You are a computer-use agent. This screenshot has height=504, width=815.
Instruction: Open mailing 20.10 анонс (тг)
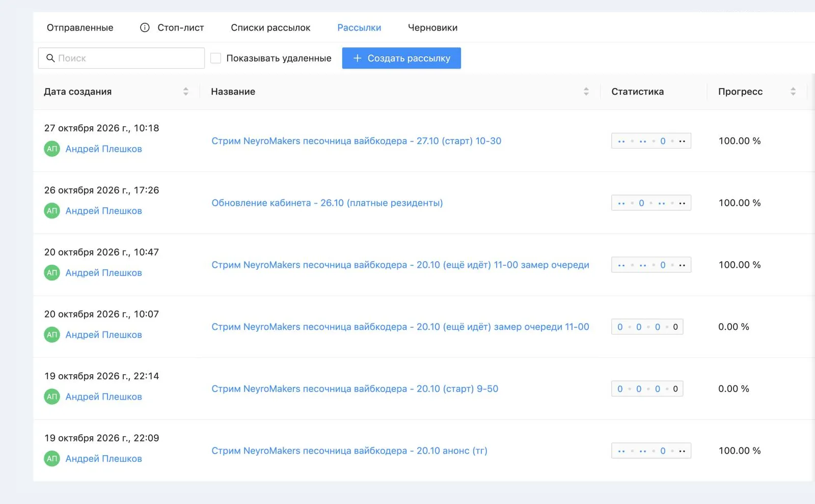(349, 451)
